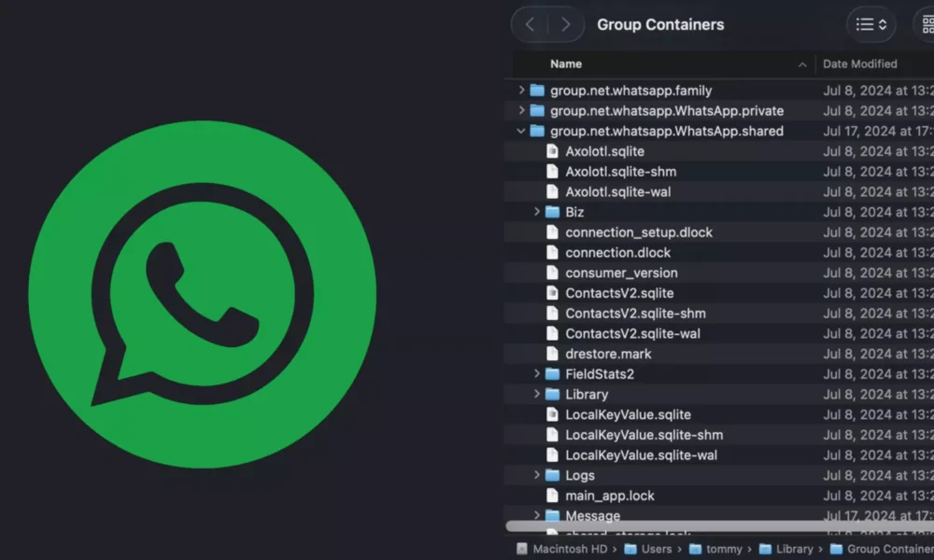Sort files by the Name column header
The width and height of the screenshot is (934, 560).
(x=566, y=63)
